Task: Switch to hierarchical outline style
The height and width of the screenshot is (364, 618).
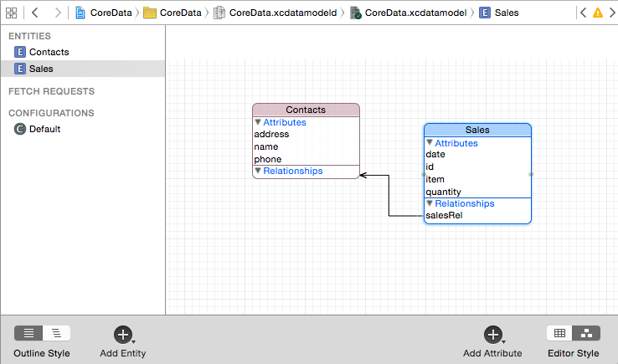Action: 56,333
